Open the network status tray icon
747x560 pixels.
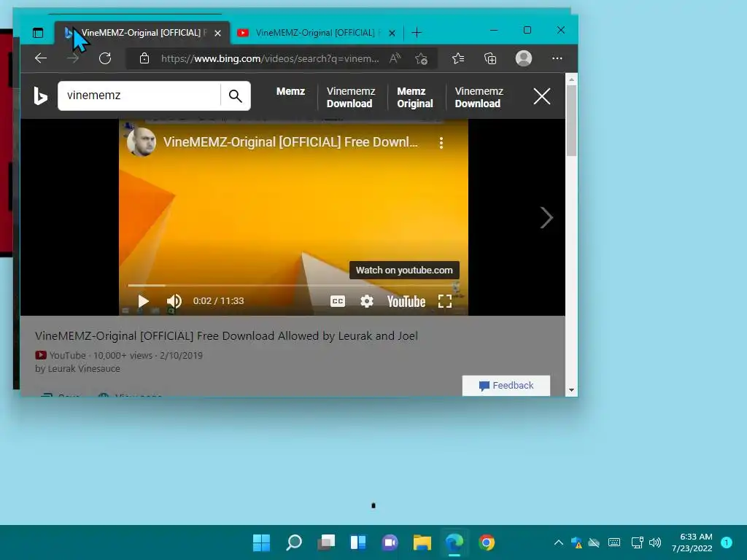point(637,542)
